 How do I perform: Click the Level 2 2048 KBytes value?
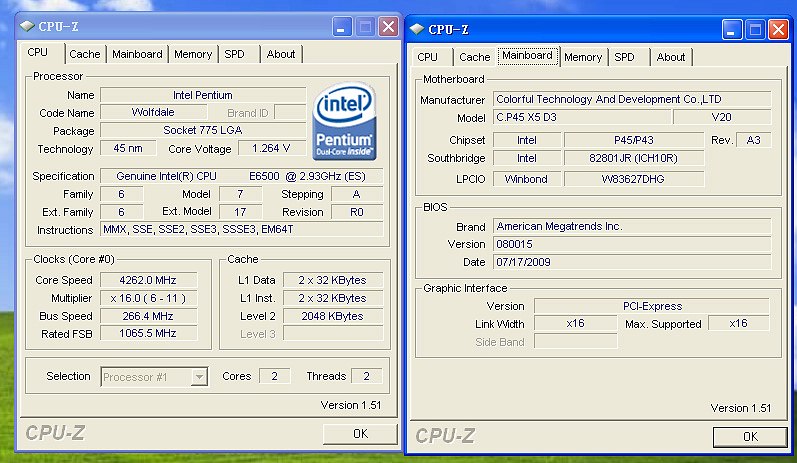(332, 316)
